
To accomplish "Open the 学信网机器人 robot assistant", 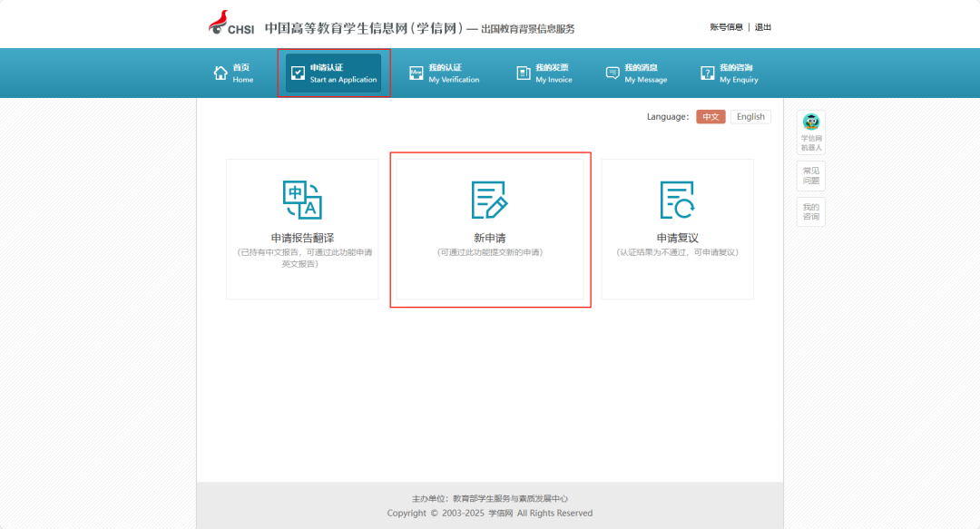I will 811,132.
